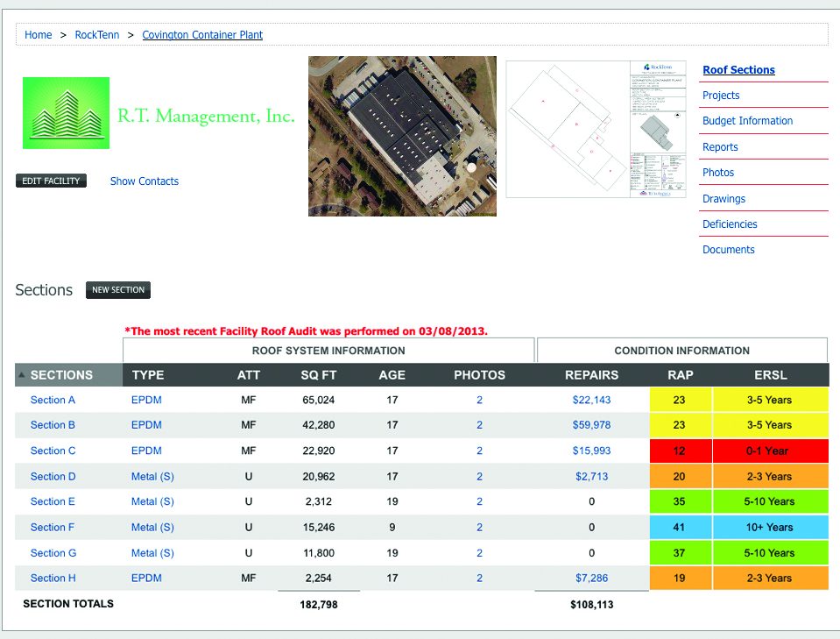Navigate to Drawings in the sidebar
Image resolution: width=840 pixels, height=639 pixels.
724,199
